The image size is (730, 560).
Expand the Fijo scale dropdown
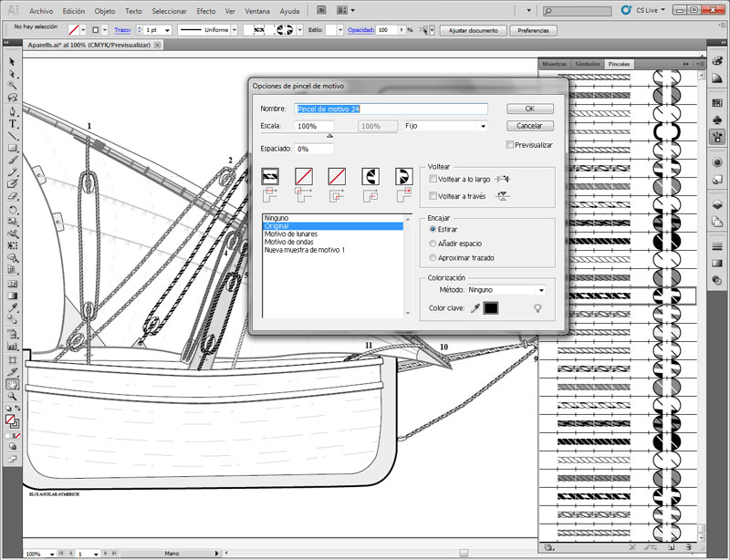444,126
